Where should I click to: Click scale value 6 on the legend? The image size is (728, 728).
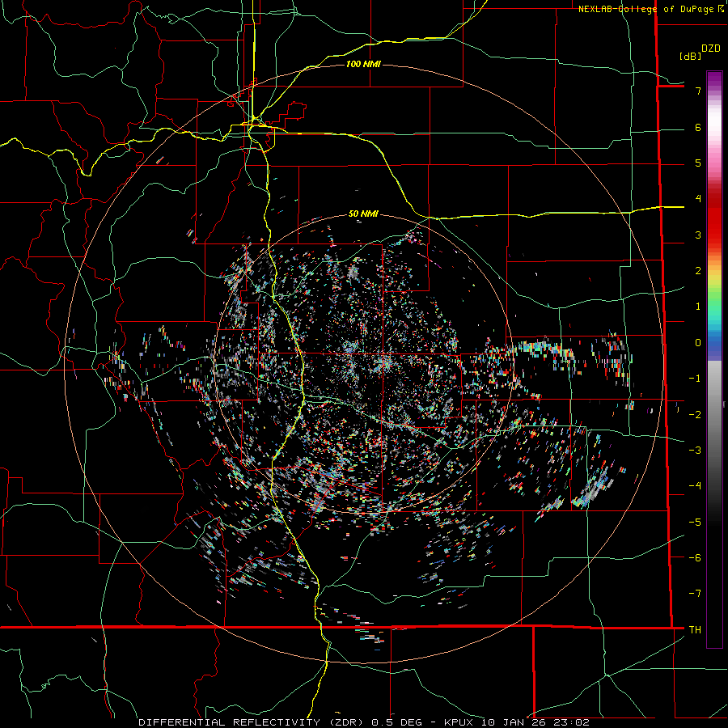[698, 127]
